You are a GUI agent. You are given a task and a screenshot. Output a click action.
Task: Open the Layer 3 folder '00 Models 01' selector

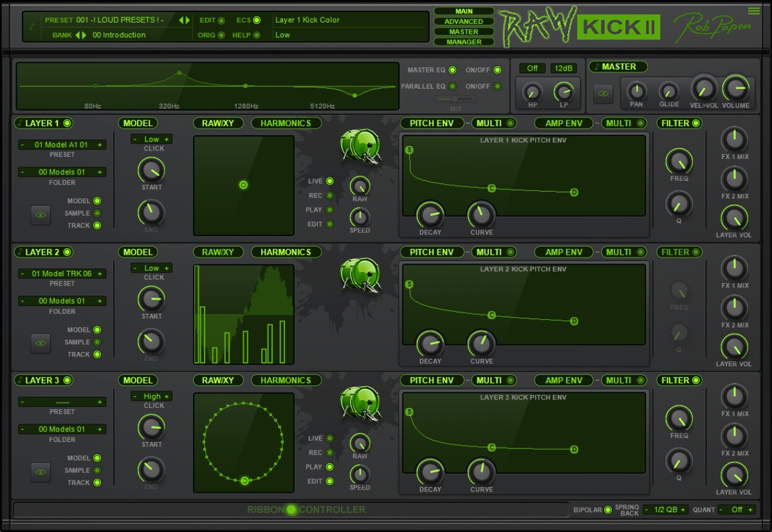[62, 429]
